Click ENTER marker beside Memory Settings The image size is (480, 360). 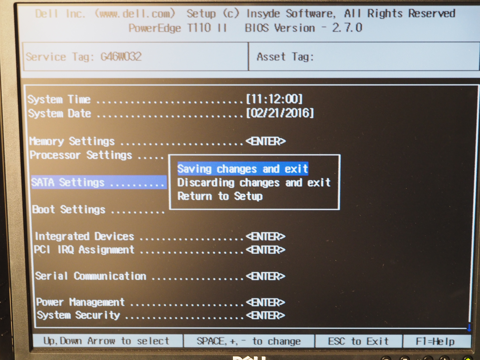[x=266, y=141]
